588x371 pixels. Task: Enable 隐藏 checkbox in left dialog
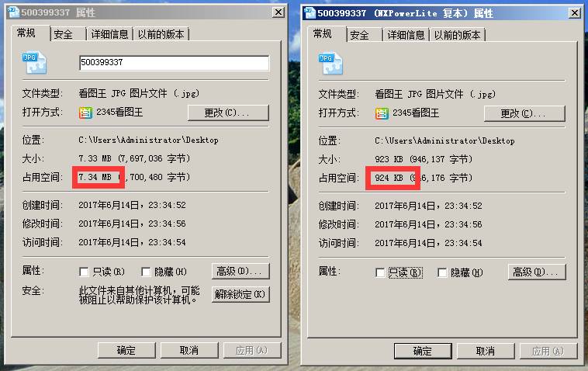coord(146,272)
